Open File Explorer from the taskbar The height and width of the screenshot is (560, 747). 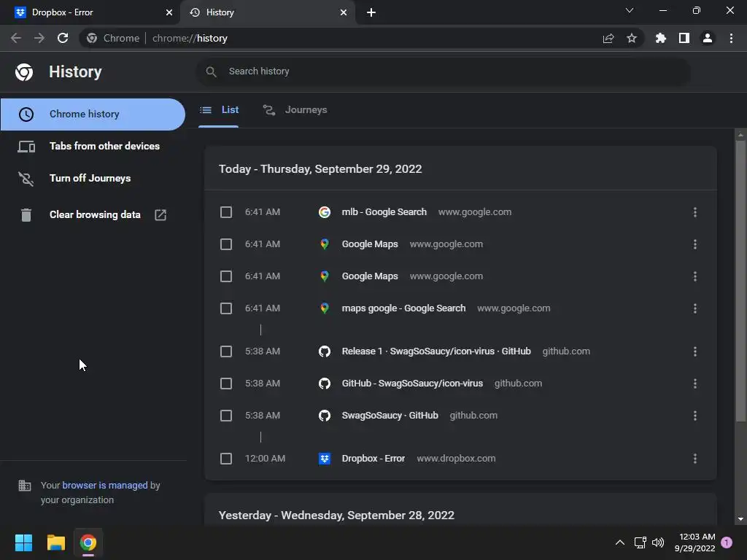click(56, 542)
